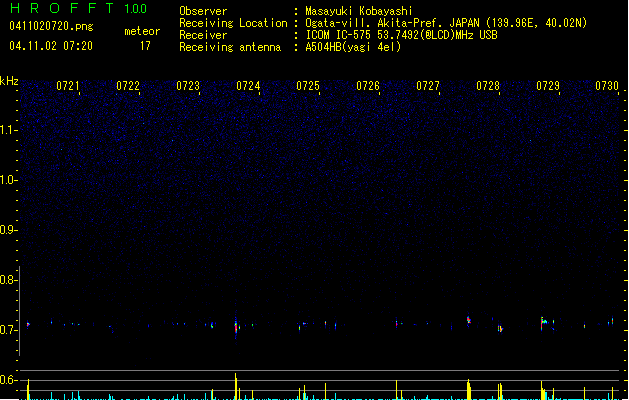
Task: Click the 0.8 kHz axis label
Action: tap(8, 280)
